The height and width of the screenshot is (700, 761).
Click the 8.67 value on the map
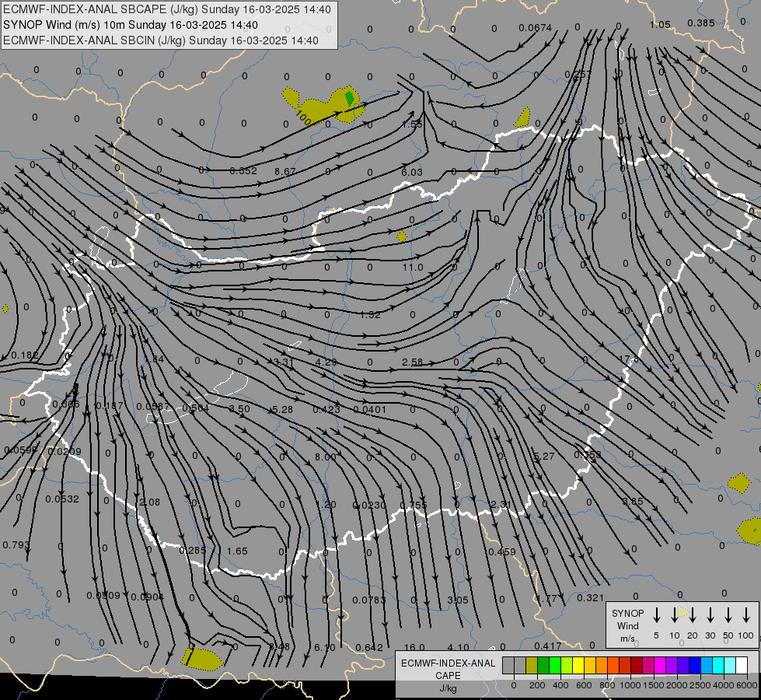click(285, 171)
